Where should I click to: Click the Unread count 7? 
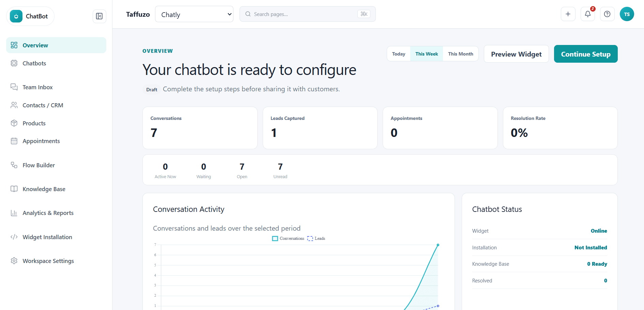pyautogui.click(x=280, y=167)
